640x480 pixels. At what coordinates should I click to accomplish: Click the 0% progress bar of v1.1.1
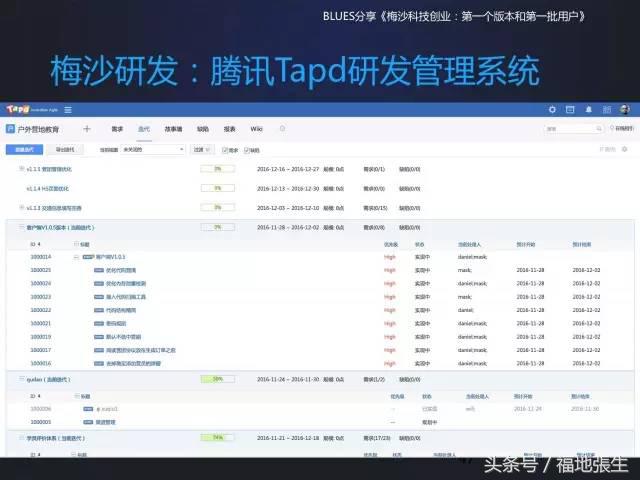click(x=218, y=169)
